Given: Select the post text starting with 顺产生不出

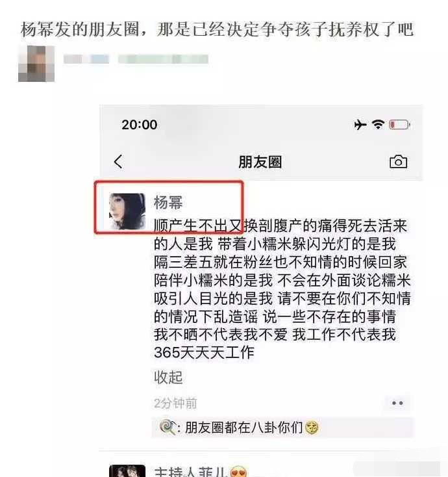Looking at the screenshot, I should click(282, 289).
